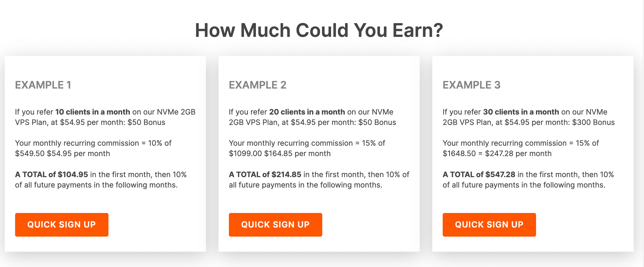
Task: Click the How Much Could You Earn heading
Action: 319,30
